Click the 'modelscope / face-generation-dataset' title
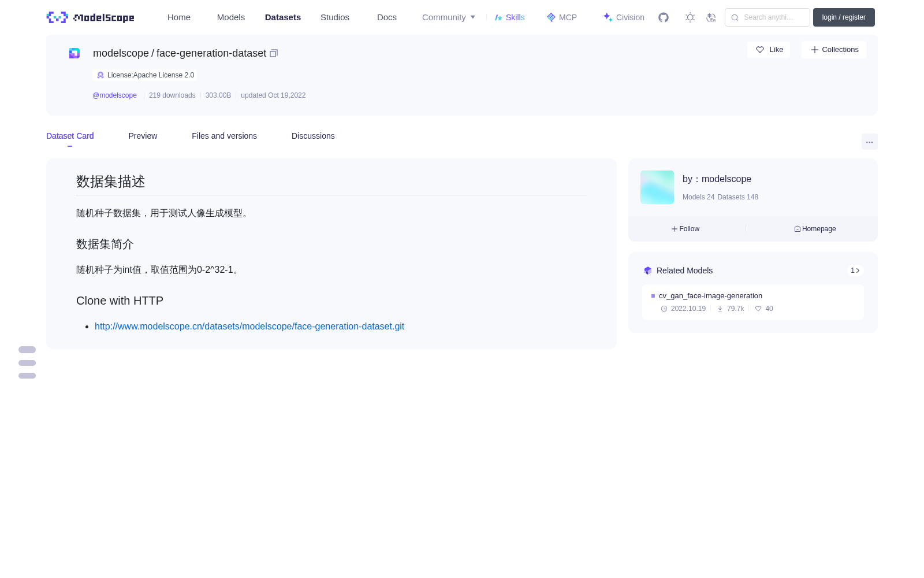Image resolution: width=924 pixels, height=578 pixels. [x=180, y=53]
